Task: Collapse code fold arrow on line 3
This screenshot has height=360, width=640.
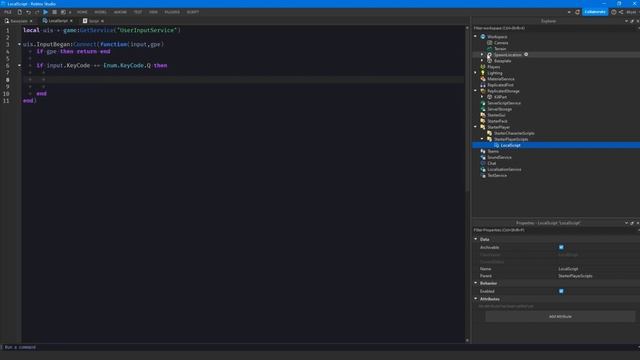Action: click(19, 44)
